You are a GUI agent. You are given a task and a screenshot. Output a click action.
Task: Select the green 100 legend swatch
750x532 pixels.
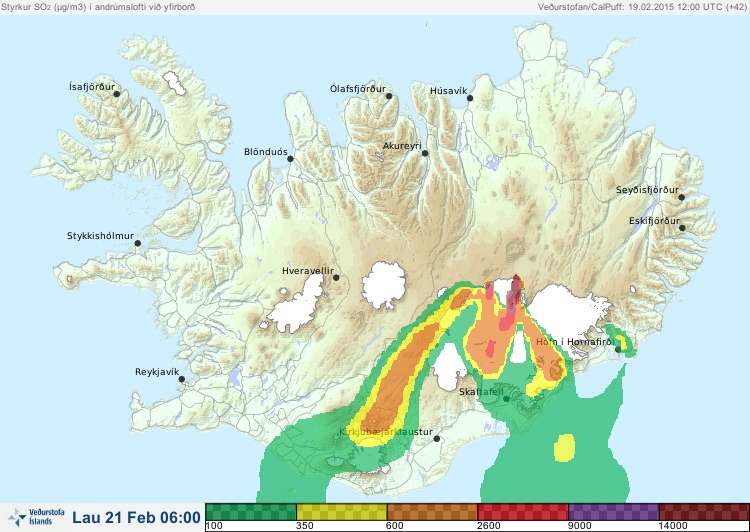coord(251,512)
